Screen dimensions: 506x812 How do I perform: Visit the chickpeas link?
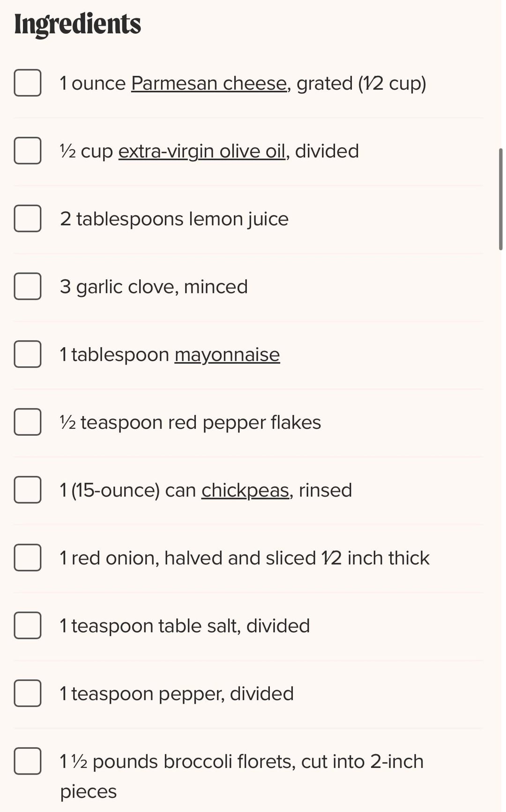pos(245,490)
